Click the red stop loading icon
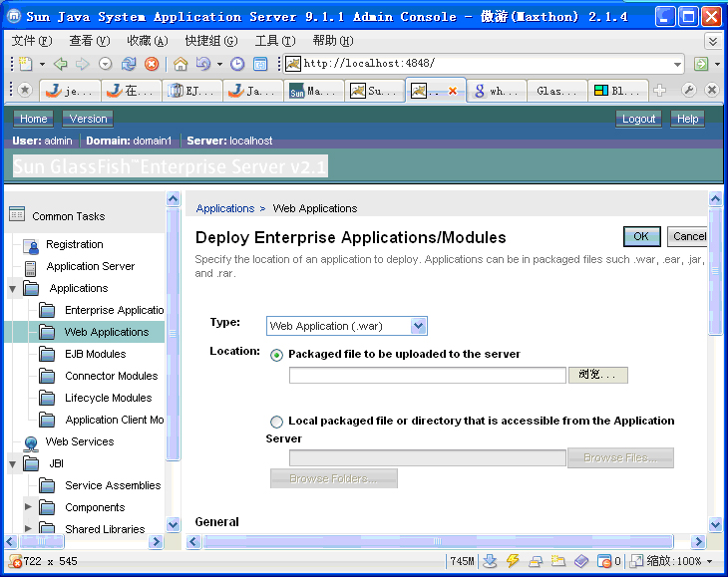 (152, 64)
